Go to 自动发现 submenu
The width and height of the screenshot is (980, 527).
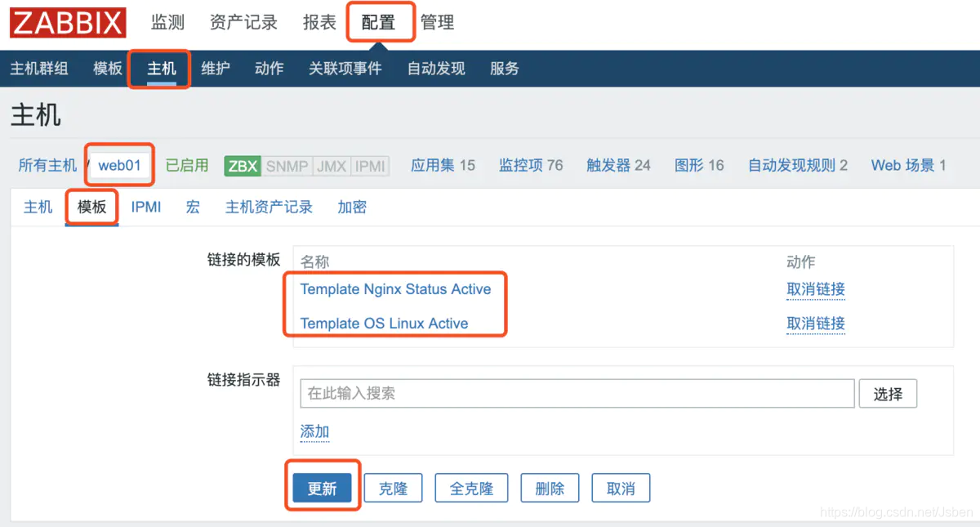click(436, 69)
